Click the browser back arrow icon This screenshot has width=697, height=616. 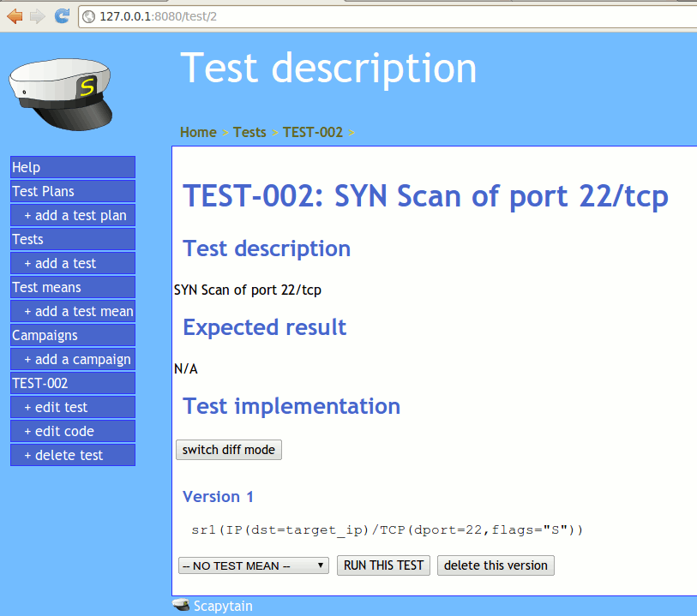(x=15, y=15)
